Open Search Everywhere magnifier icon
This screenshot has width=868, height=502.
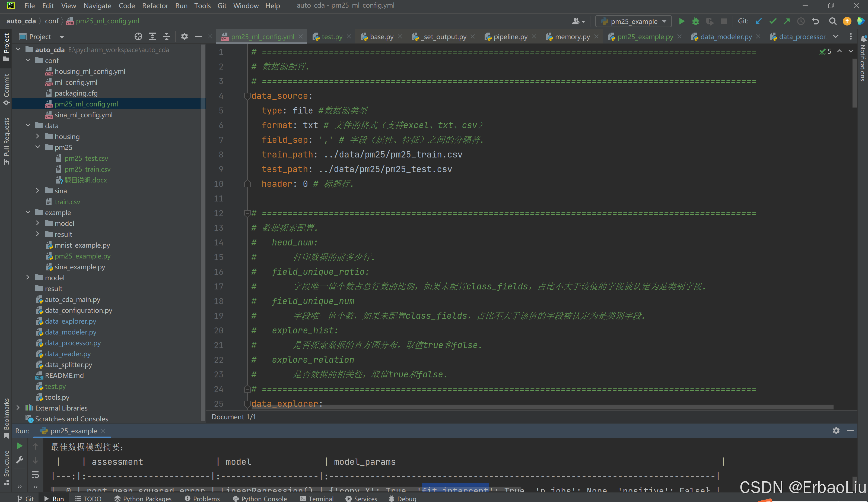(x=832, y=21)
